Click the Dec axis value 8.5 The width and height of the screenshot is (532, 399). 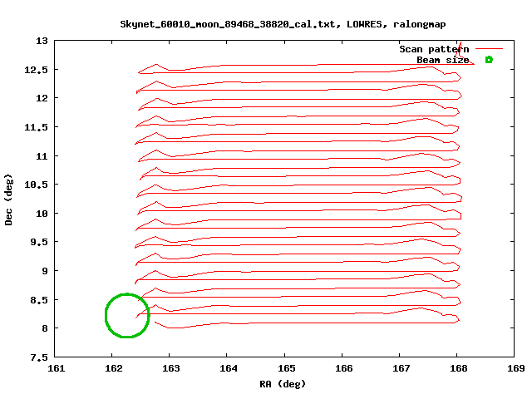click(39, 300)
